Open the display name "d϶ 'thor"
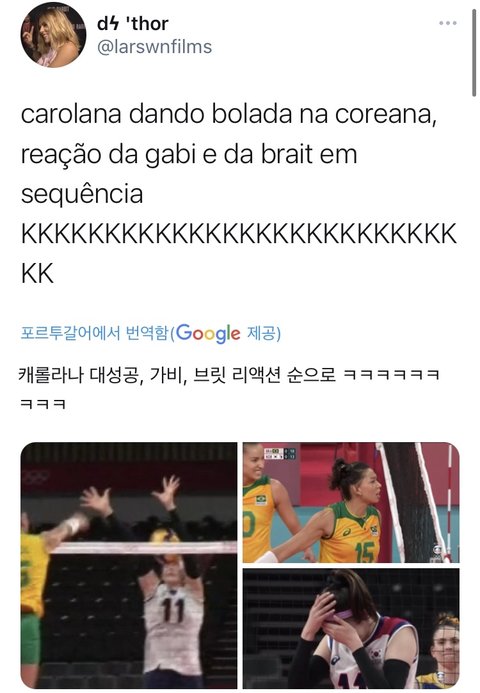Image resolution: width=480 pixels, height=693 pixels. (133, 23)
